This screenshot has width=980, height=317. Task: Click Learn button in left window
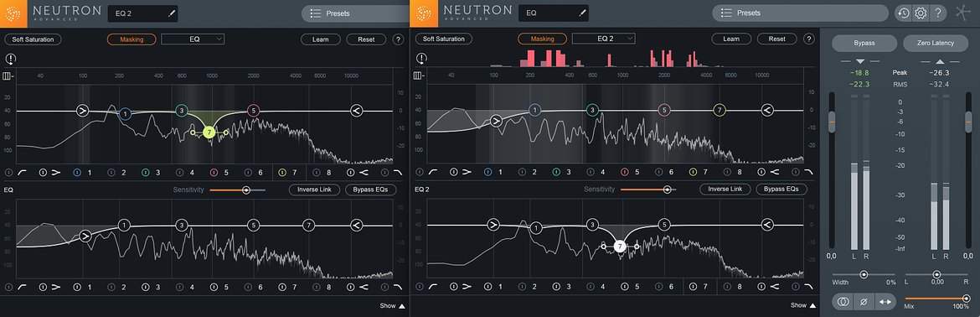point(320,39)
